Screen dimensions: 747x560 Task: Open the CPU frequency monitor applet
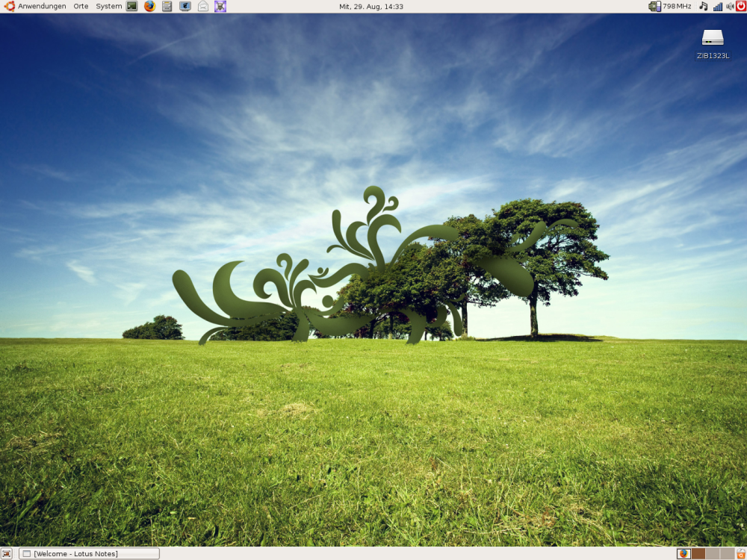[670, 6]
